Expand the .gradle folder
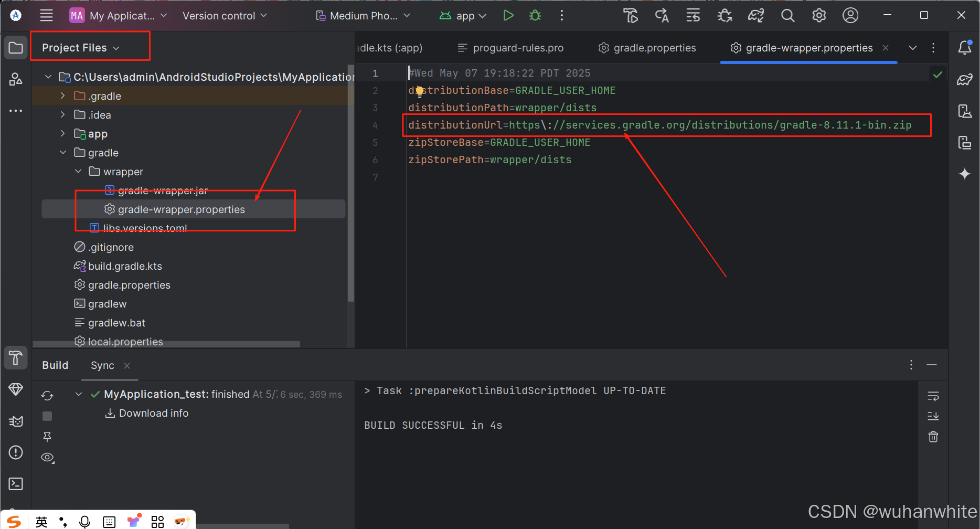The width and height of the screenshot is (980, 529). pyautogui.click(x=62, y=96)
